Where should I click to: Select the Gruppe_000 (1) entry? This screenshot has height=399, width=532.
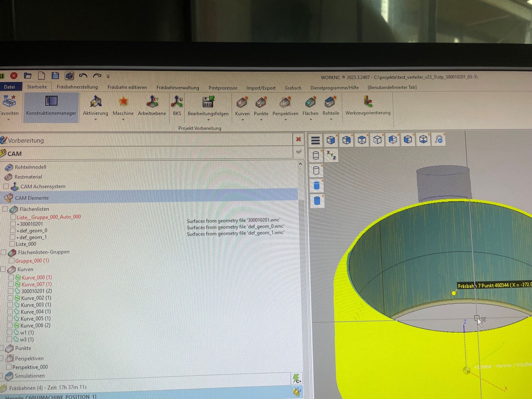coord(32,261)
